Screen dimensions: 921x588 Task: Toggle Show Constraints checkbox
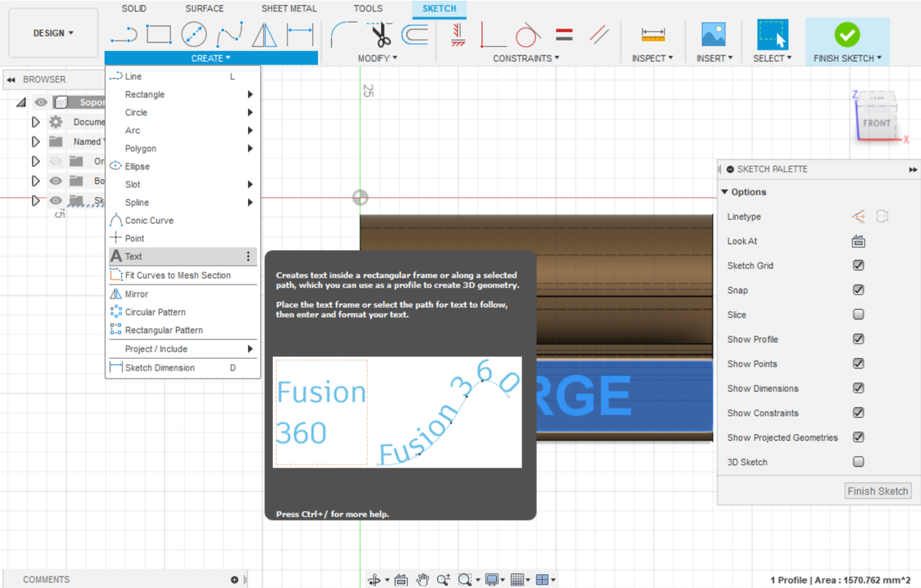[x=858, y=413]
